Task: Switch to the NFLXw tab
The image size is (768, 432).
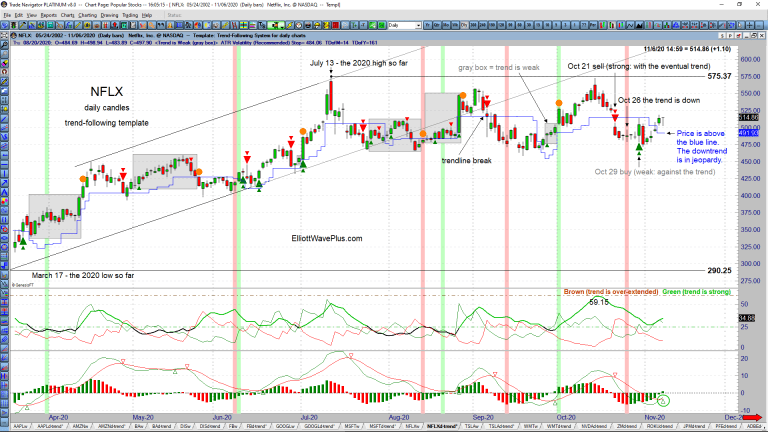Action: tap(412, 427)
